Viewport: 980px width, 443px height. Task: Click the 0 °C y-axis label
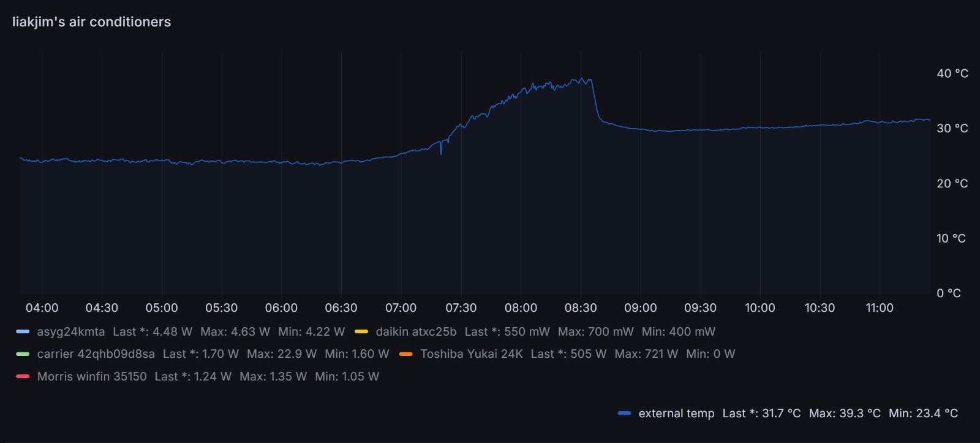(x=949, y=293)
